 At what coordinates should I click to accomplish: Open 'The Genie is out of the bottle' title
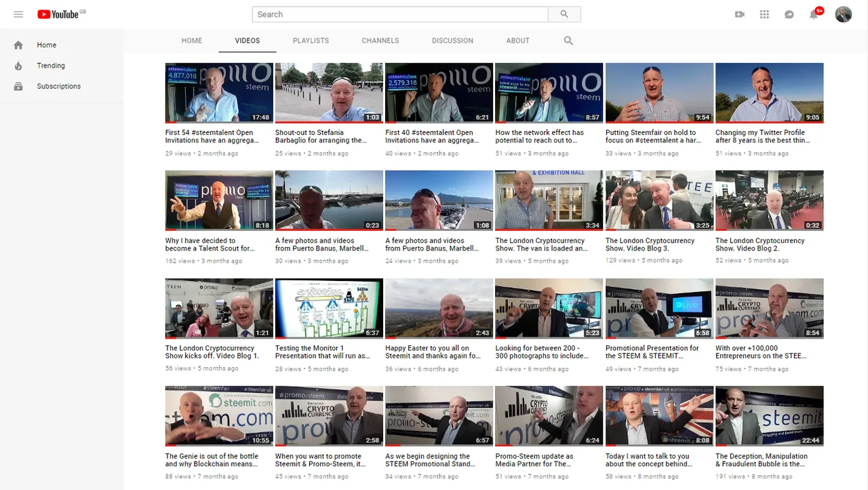pyautogui.click(x=212, y=460)
